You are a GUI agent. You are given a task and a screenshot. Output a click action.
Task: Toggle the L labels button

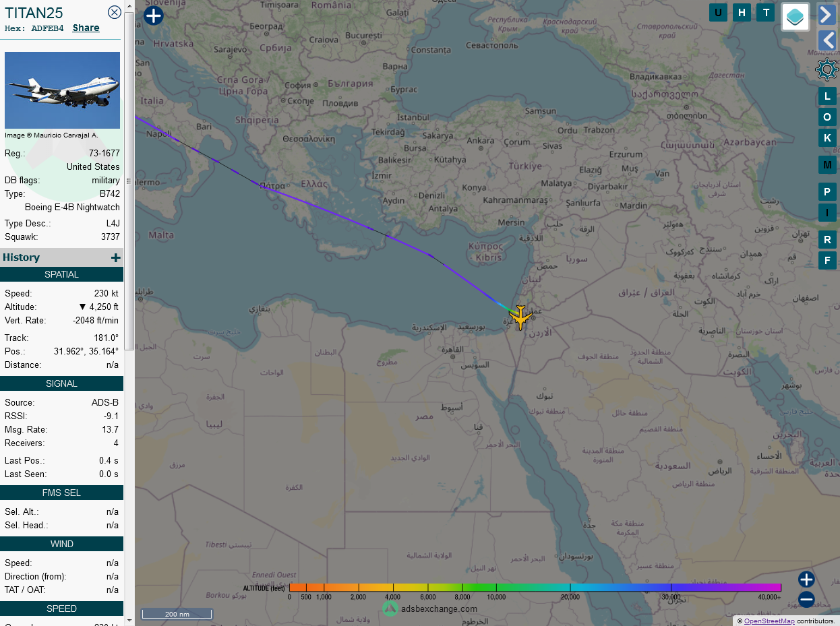(x=827, y=96)
